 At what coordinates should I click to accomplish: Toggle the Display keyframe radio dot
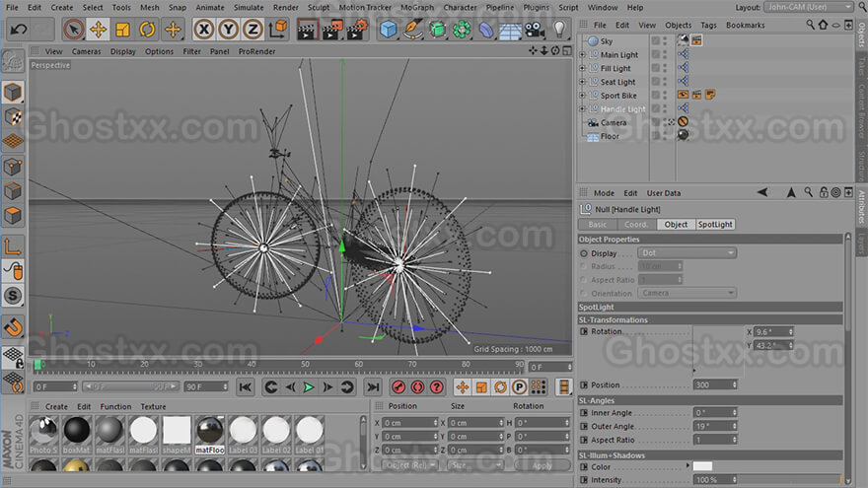pos(584,253)
